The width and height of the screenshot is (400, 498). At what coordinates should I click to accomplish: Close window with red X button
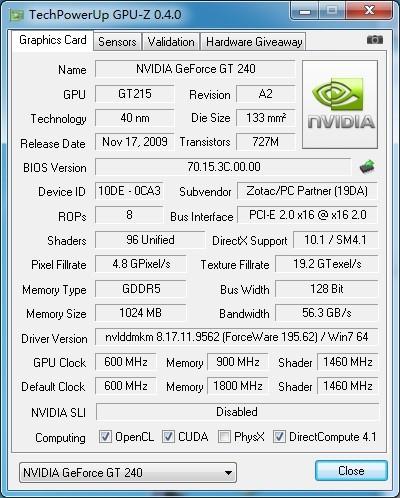click(369, 11)
